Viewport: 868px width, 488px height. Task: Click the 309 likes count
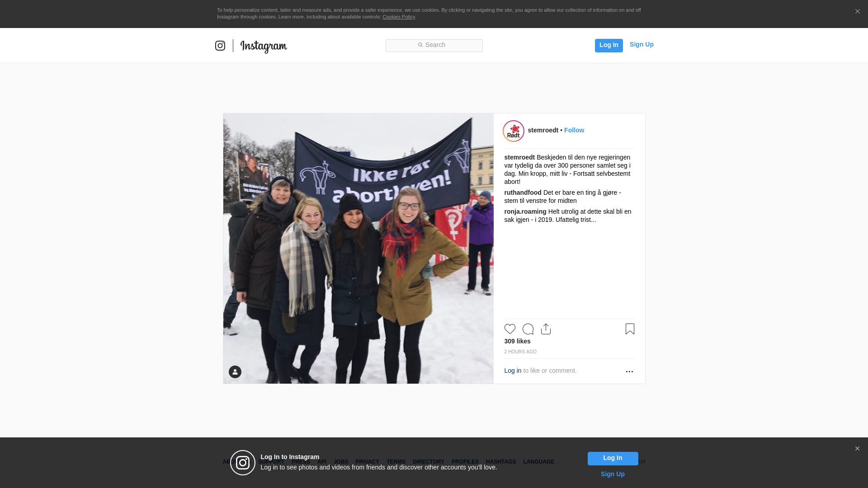click(517, 341)
